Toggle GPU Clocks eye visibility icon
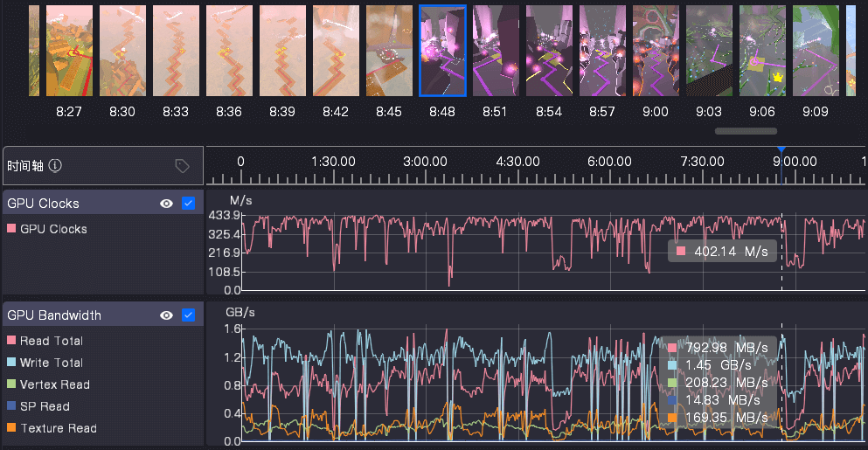 point(166,204)
